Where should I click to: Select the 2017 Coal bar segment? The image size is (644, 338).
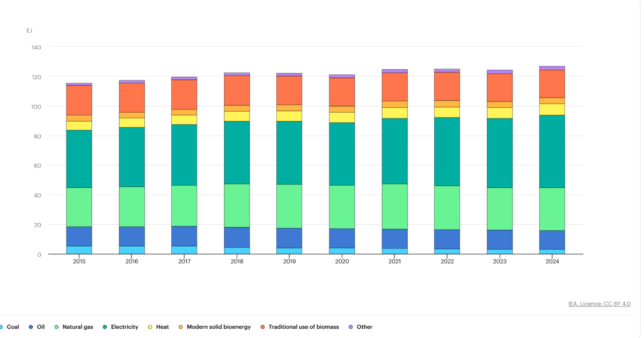click(184, 250)
